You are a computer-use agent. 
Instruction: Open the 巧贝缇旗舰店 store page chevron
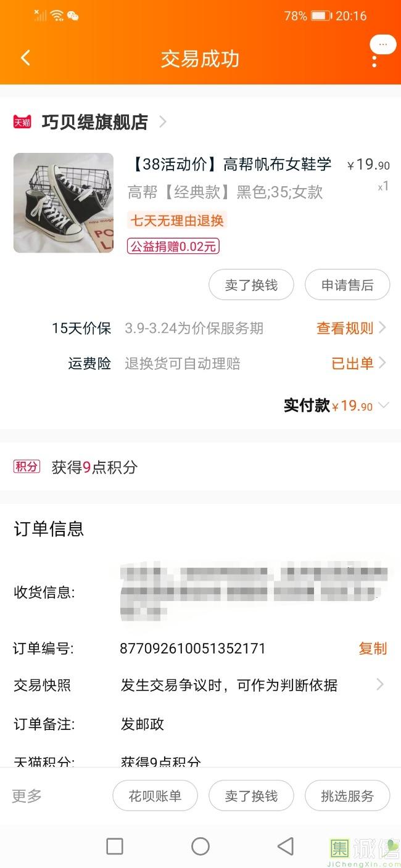tap(163, 121)
